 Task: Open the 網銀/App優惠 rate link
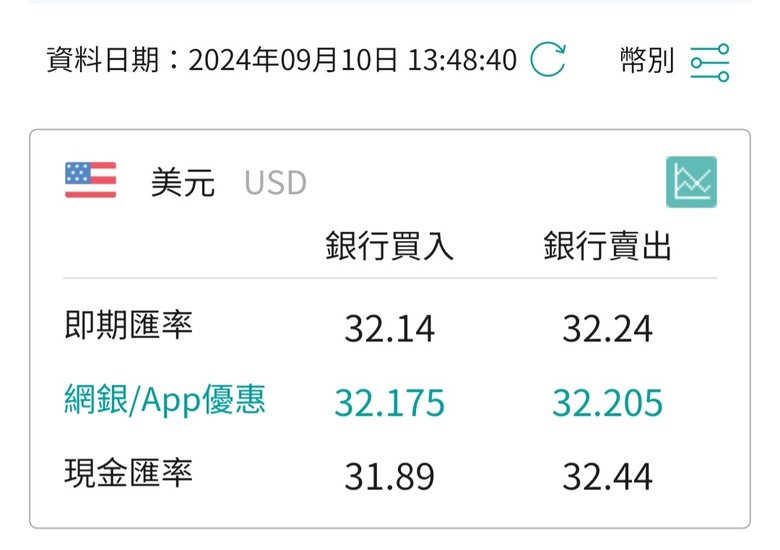point(165,400)
